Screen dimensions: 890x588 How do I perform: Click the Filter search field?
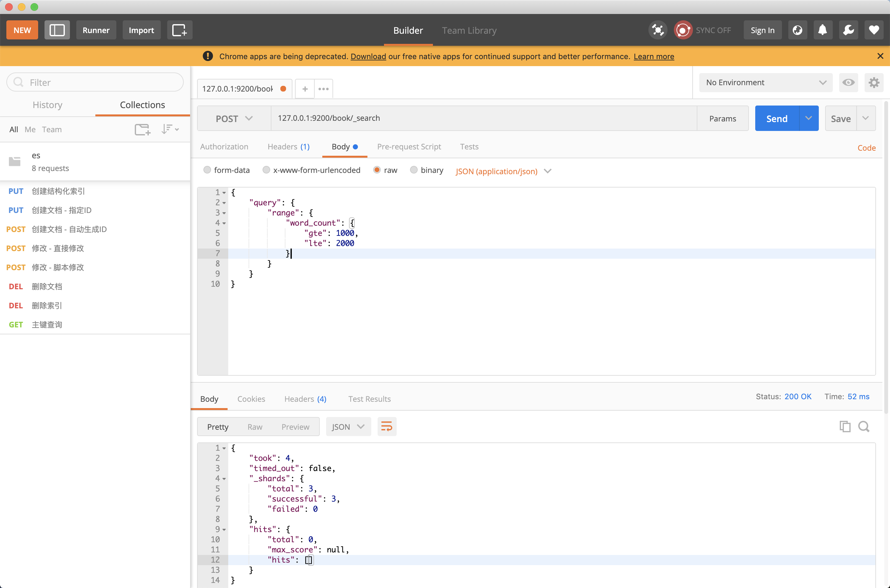point(95,83)
